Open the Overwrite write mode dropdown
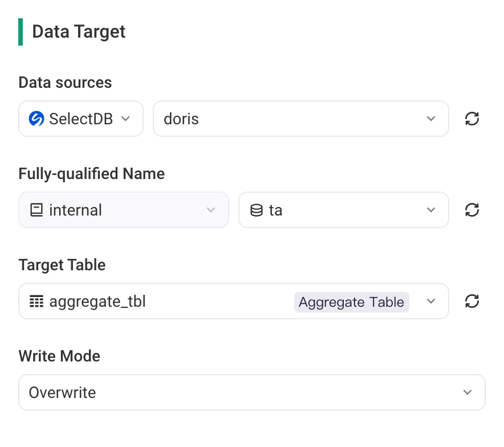Screen dimensions: 504x447 coord(252,392)
